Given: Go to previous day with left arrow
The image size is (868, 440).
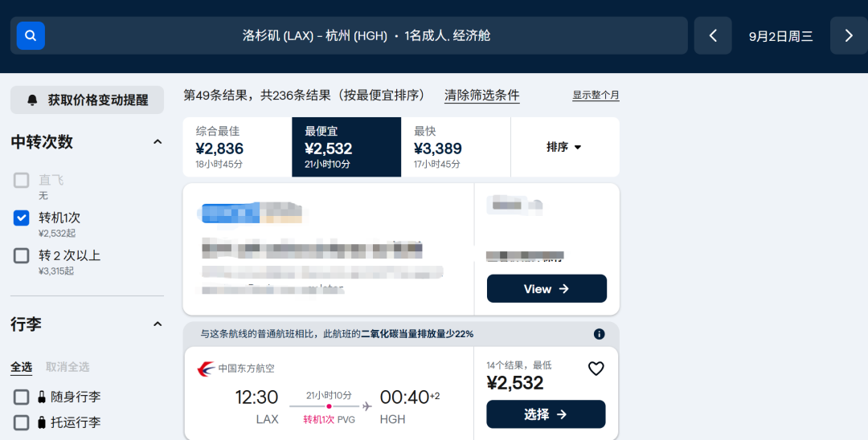Looking at the screenshot, I should (x=713, y=36).
